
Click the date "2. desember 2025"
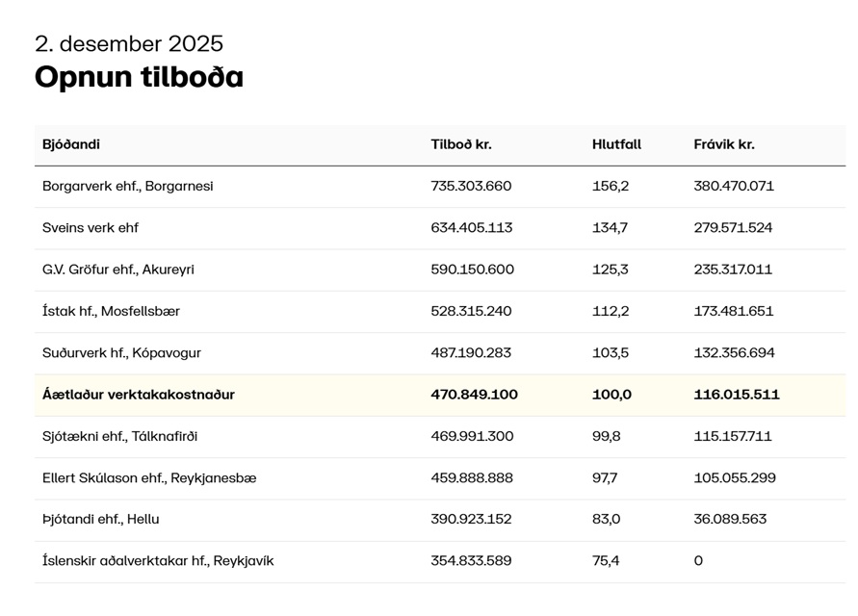click(x=129, y=43)
